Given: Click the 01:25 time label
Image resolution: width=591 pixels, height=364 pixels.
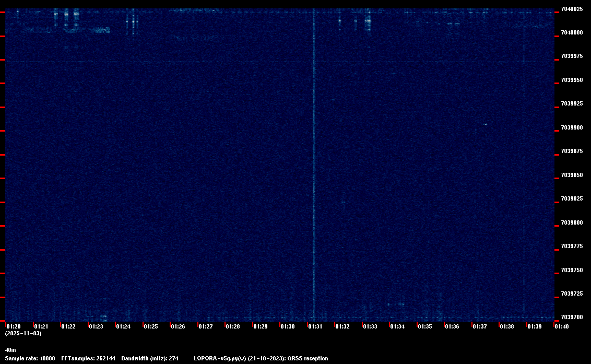Looking at the screenshot, I should (151, 326).
